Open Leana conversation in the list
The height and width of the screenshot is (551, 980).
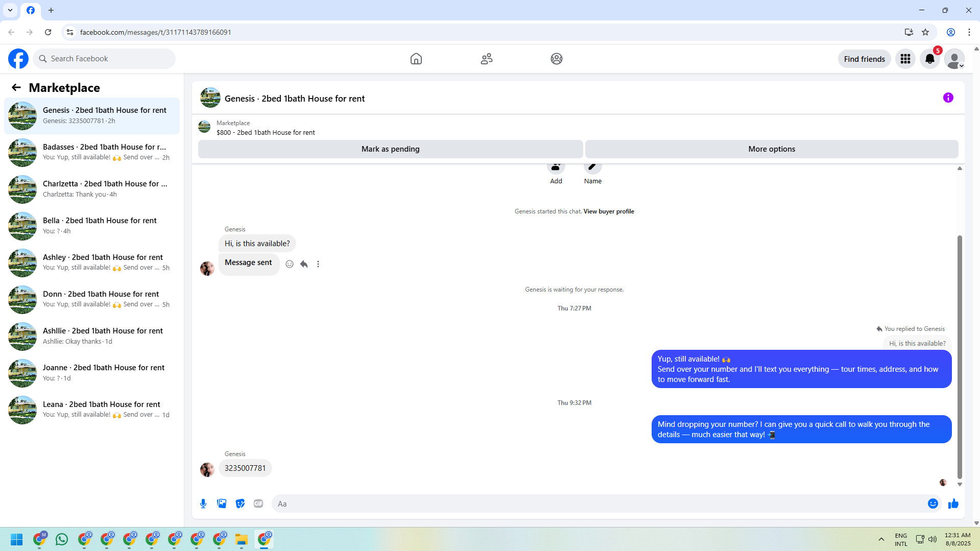(92, 410)
